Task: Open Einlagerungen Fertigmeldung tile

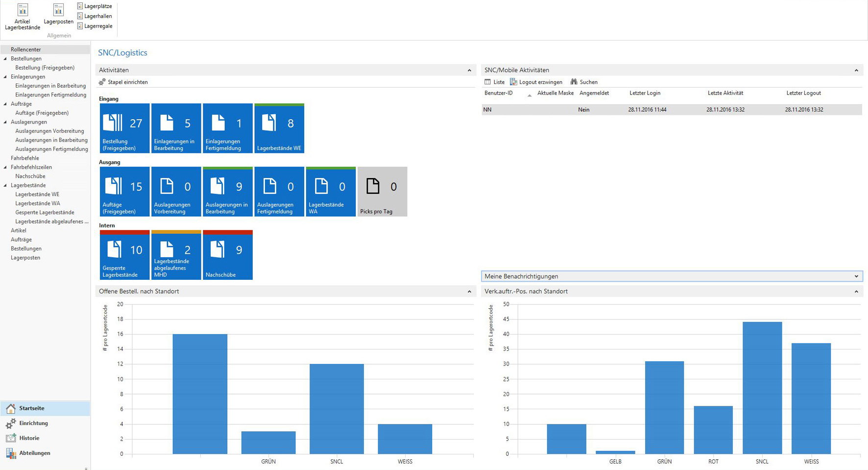Action: pyautogui.click(x=228, y=128)
